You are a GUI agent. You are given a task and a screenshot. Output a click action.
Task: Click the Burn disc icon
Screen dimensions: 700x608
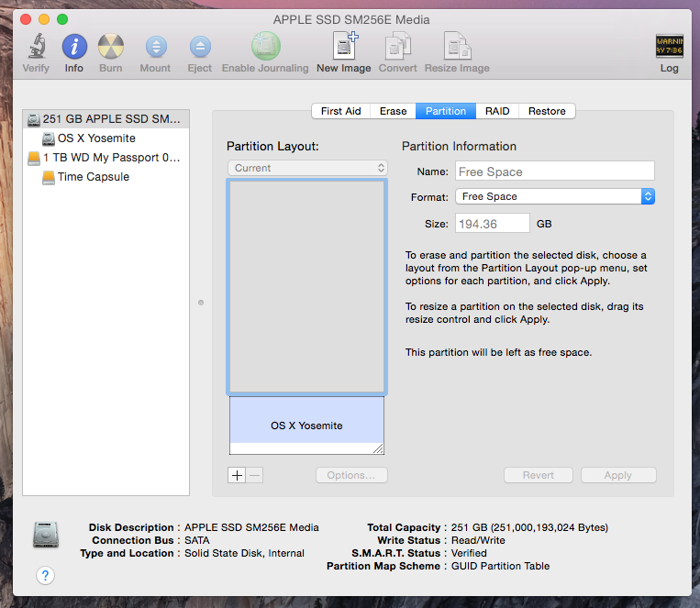coord(111,47)
